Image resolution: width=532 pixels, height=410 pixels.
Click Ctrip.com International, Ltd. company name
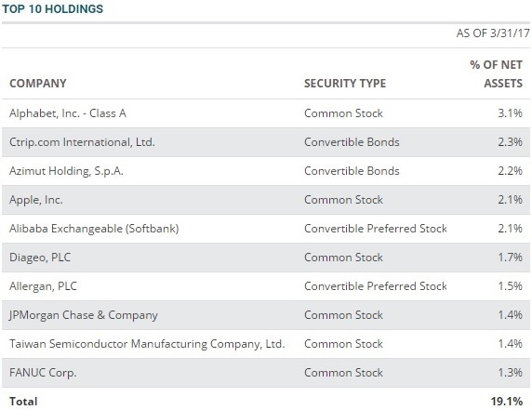82,142
